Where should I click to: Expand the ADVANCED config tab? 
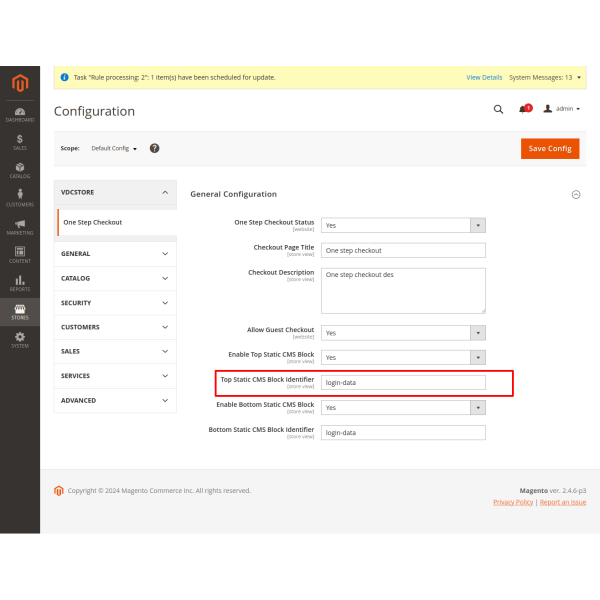pos(115,400)
